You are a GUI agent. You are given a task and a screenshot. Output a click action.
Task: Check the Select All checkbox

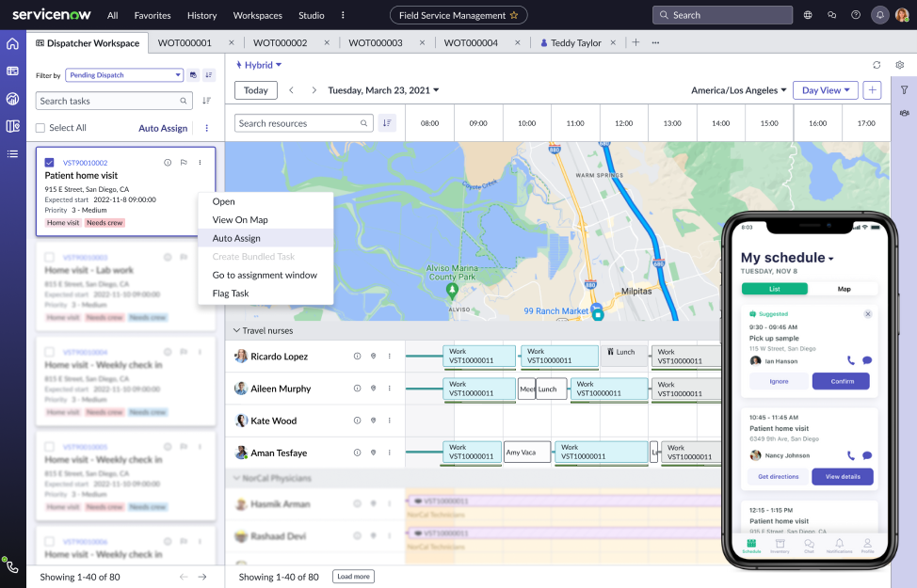point(40,128)
